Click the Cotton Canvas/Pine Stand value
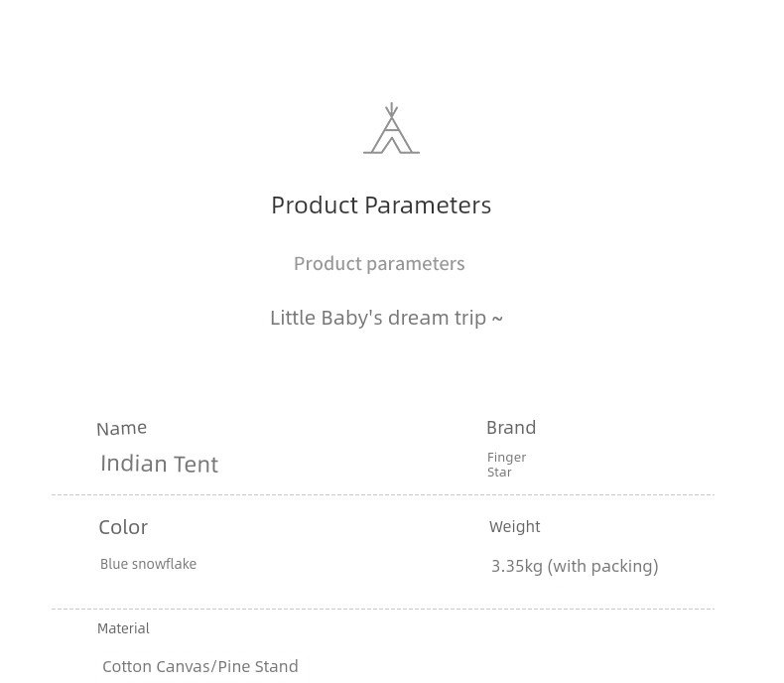Viewport: 784px width, 683px height. click(x=200, y=666)
